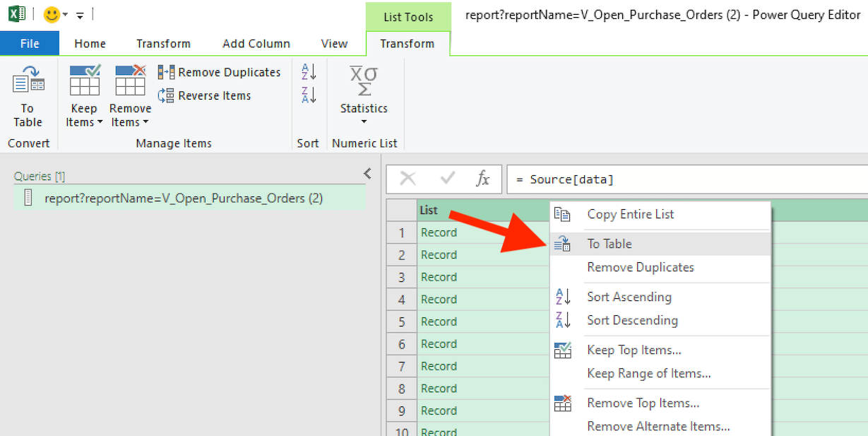Viewport: 868px width, 436px height.
Task: Click the Record link in row 5
Action: [x=439, y=322]
